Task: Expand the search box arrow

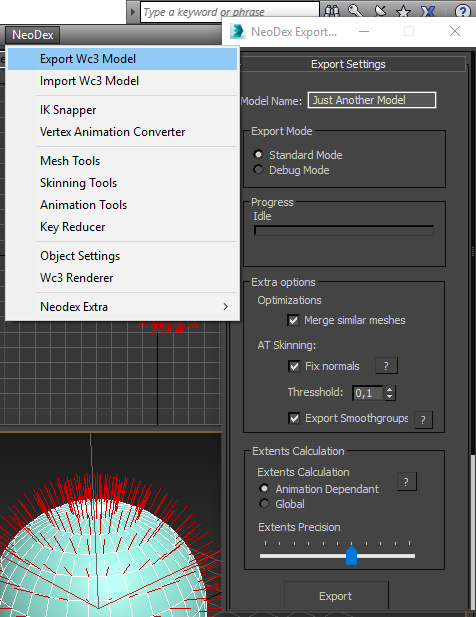Action: pos(133,12)
